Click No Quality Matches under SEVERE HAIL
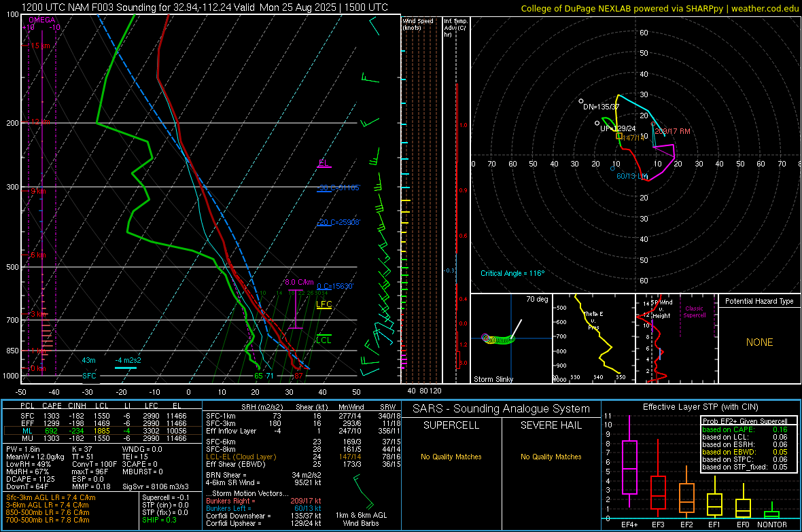This screenshot has width=802, height=532. pos(551,457)
